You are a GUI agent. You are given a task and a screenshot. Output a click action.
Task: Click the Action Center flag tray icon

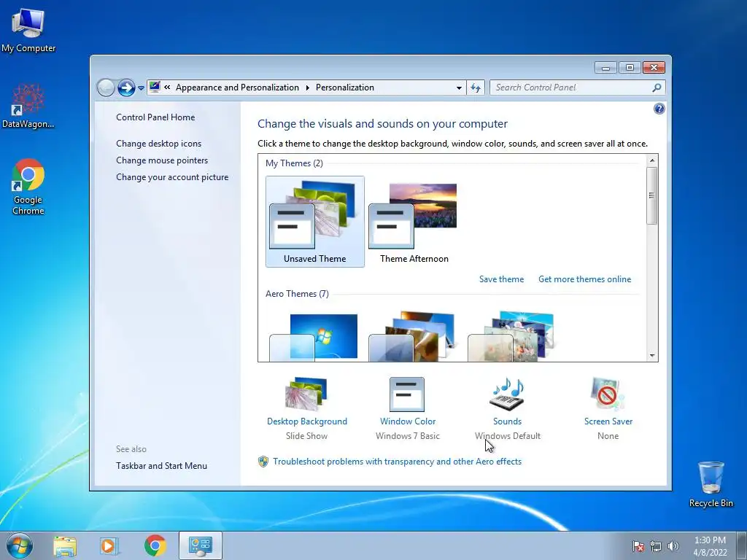[x=638, y=546]
